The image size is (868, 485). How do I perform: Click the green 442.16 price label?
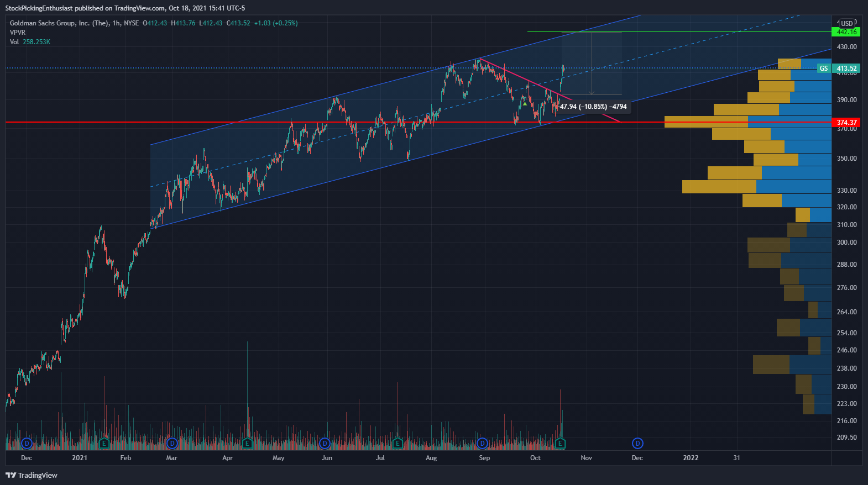846,32
